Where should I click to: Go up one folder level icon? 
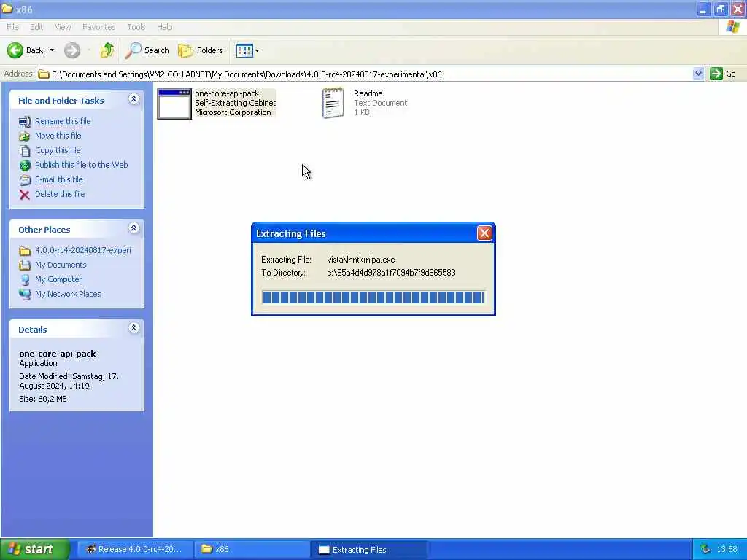[x=107, y=50]
